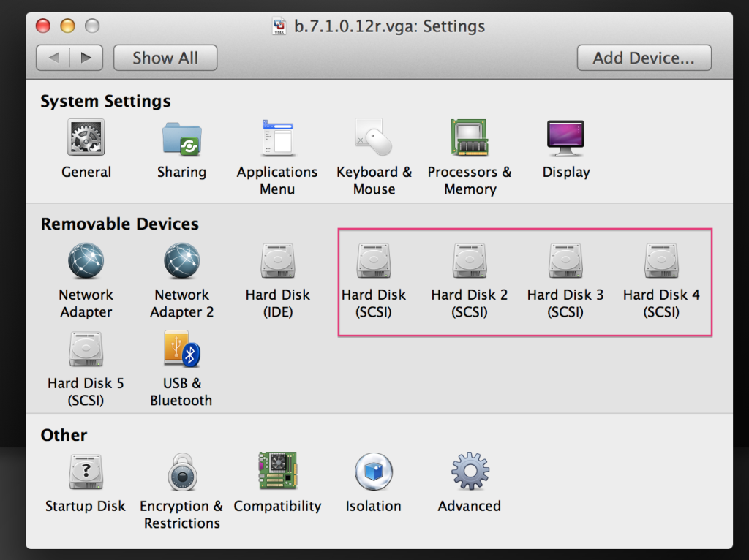This screenshot has width=749, height=560.
Task: Select the Applications Menu icon
Action: coord(277,138)
